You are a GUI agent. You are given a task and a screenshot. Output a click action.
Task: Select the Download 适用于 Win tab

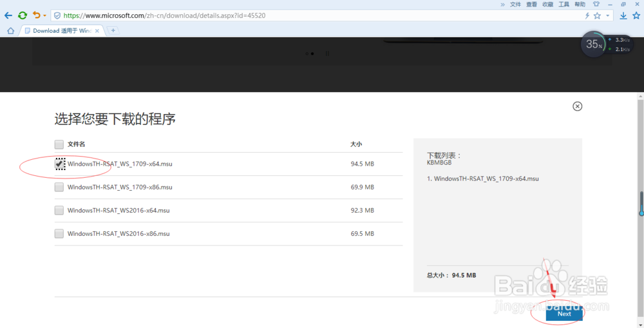(x=62, y=31)
